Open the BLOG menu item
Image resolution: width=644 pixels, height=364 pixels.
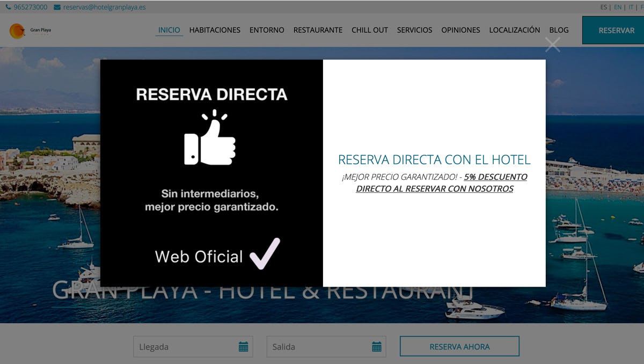point(559,30)
